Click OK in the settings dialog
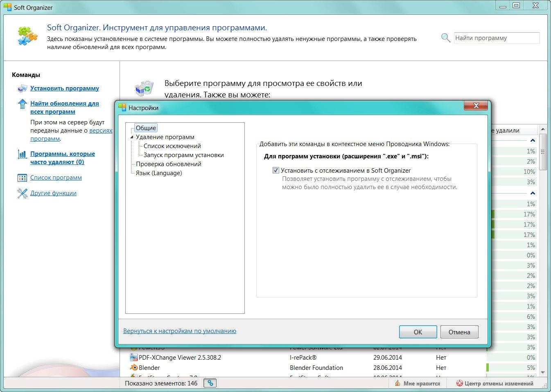This screenshot has height=392, width=551. tap(418, 332)
